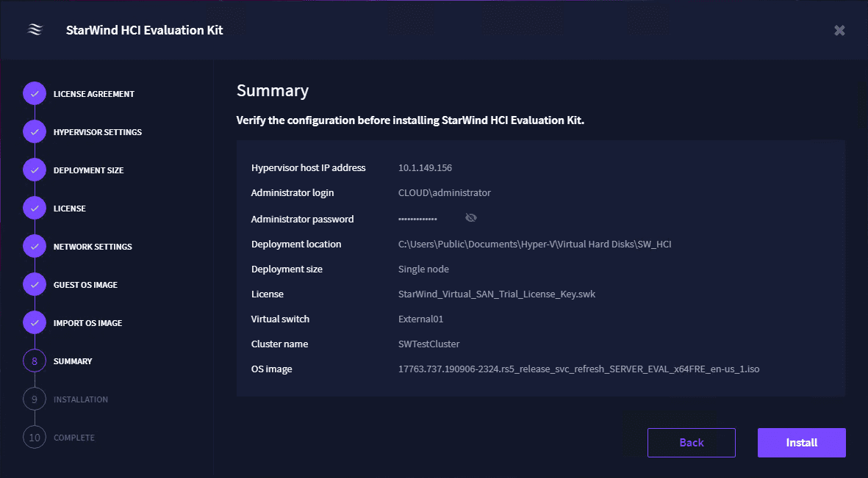
Task: Click the Install button
Action: click(802, 443)
